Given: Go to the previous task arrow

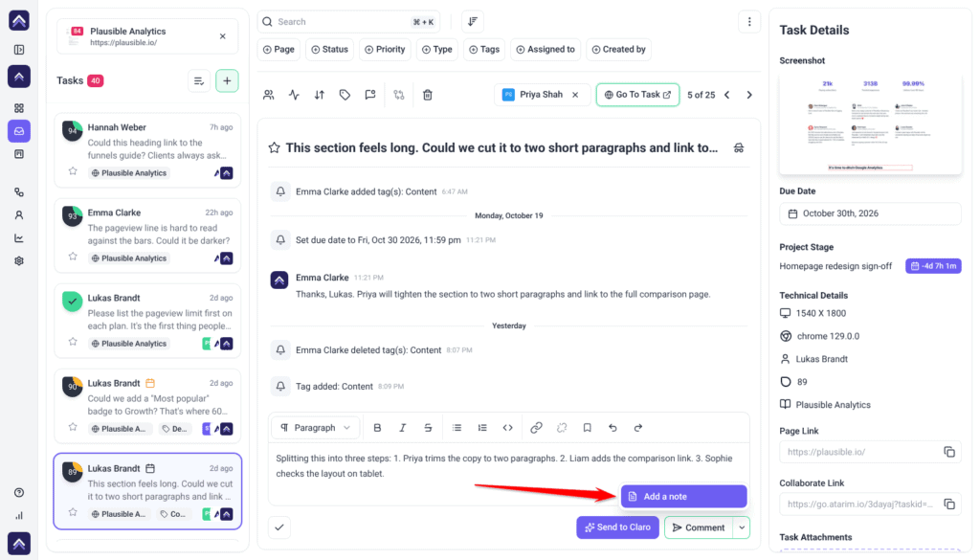Looking at the screenshot, I should coord(727,95).
